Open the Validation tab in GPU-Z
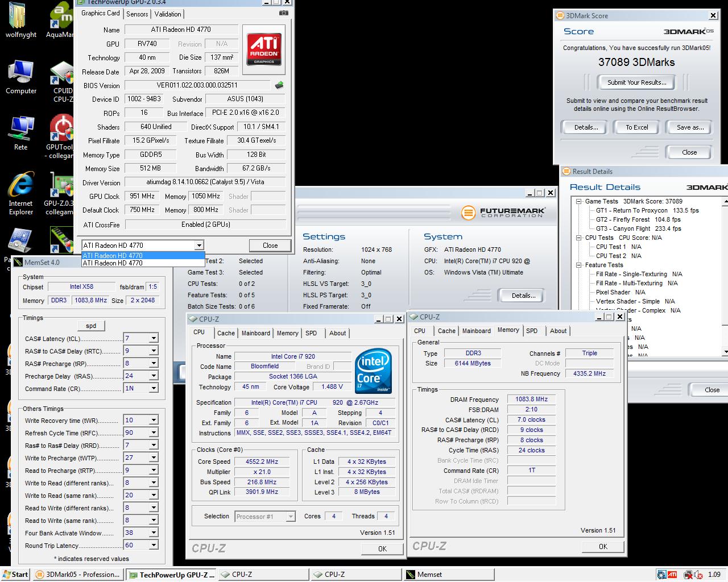This screenshot has width=728, height=582. [x=168, y=14]
